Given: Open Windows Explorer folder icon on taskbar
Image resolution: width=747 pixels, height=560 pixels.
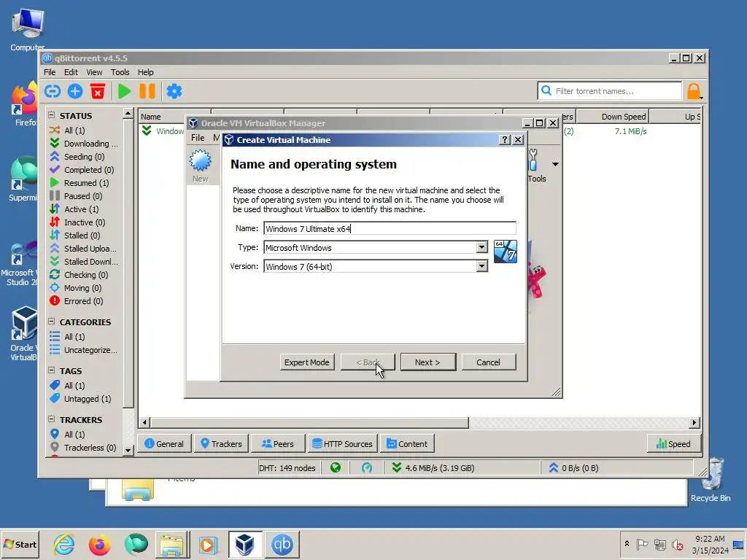Looking at the screenshot, I should (x=172, y=544).
